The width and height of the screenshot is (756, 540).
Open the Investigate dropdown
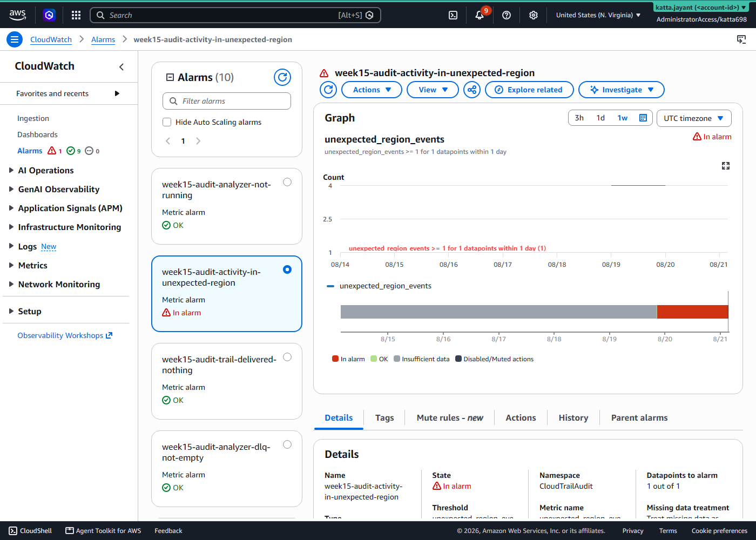pyautogui.click(x=622, y=90)
